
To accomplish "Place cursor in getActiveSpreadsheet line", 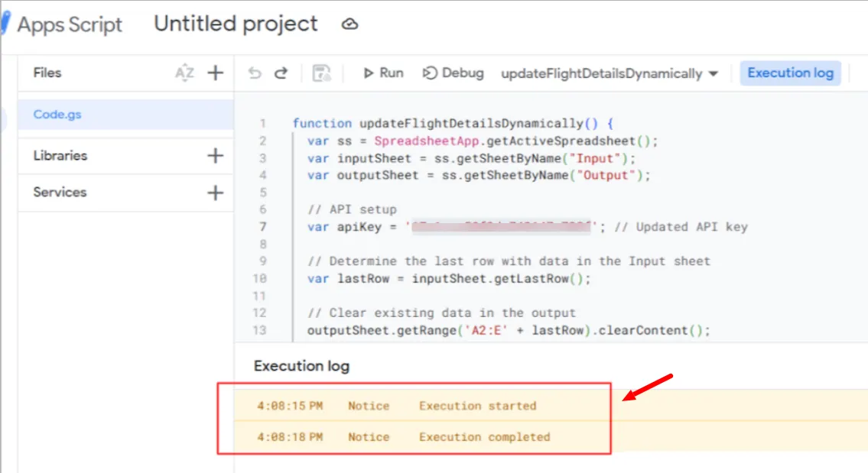I will point(482,141).
